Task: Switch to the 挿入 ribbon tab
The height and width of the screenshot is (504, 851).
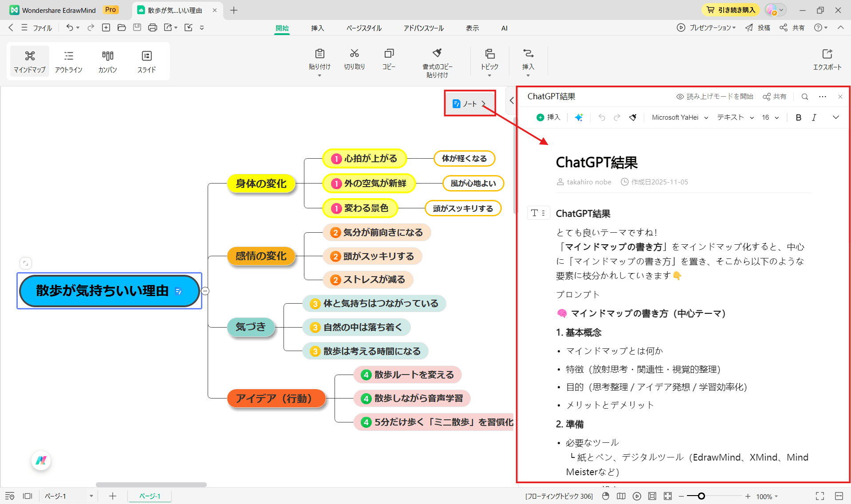Action: 318,27
